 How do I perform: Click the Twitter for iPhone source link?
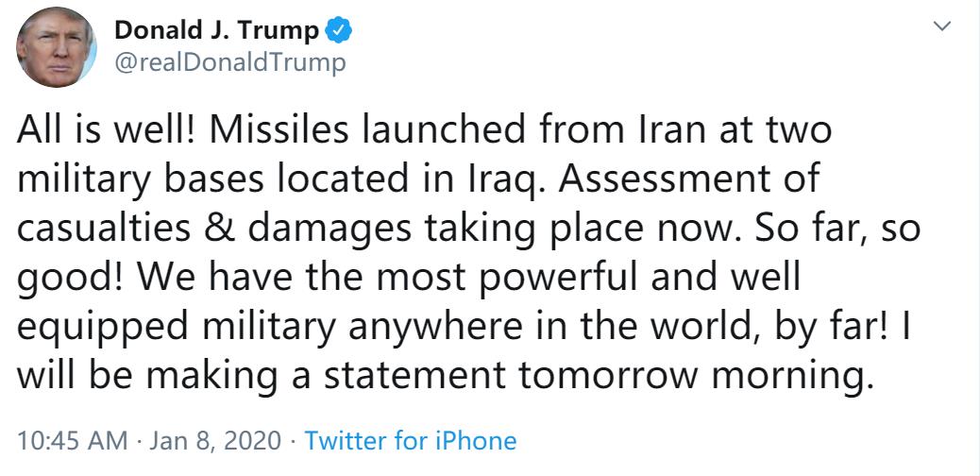[x=411, y=440]
